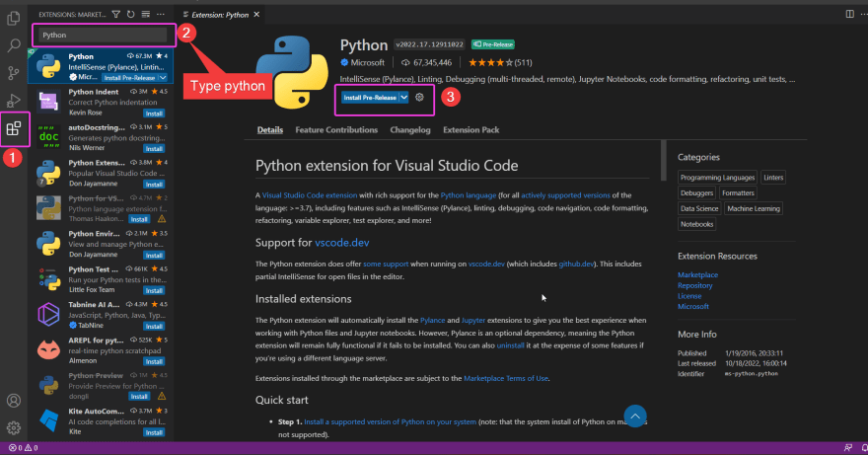Click the Data Science category tag
Viewport: 868px width, 455px height.
[x=698, y=208]
